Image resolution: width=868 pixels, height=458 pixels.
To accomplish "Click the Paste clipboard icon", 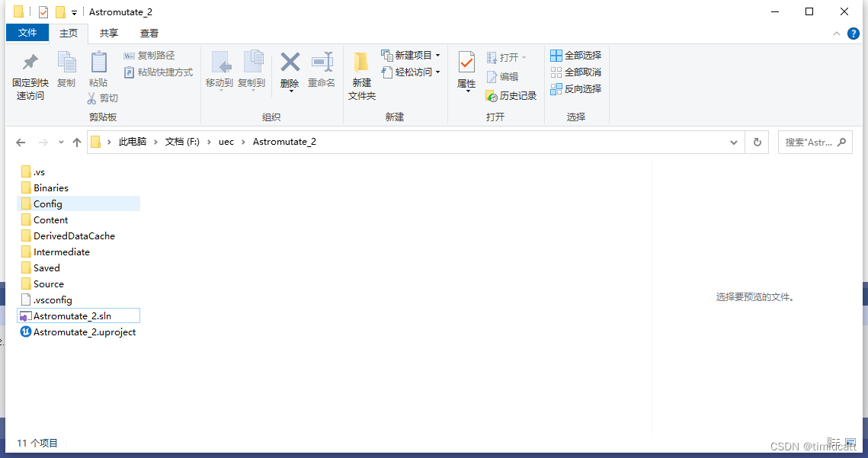I will point(98,62).
